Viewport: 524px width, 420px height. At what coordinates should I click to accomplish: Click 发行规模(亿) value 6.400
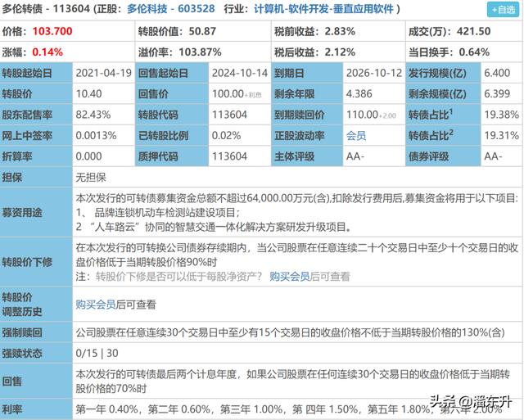(x=497, y=73)
